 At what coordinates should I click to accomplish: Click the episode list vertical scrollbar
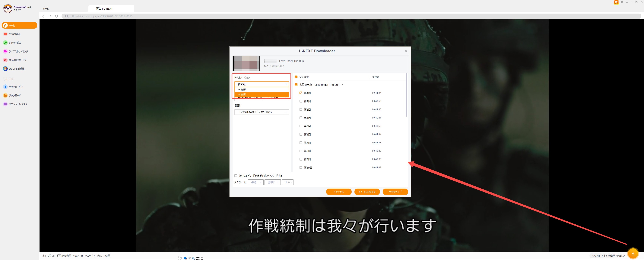pos(407,95)
